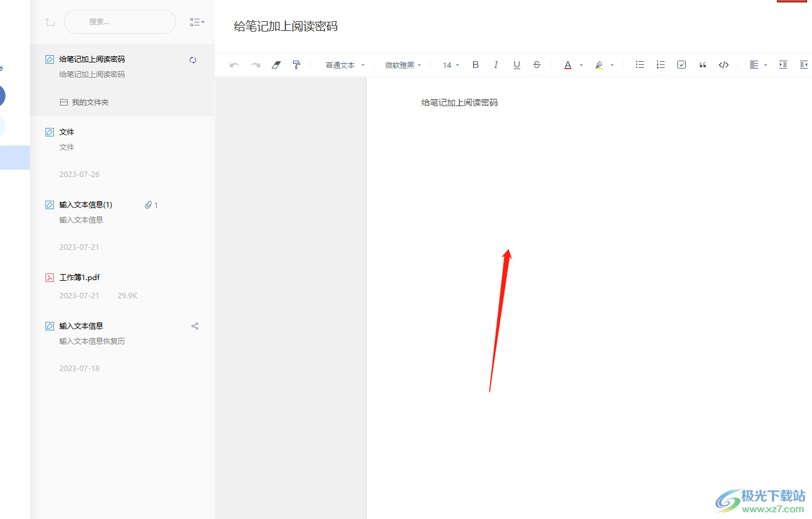Click the text alignment icon
Screen dimensions: 812x519
(x=754, y=65)
